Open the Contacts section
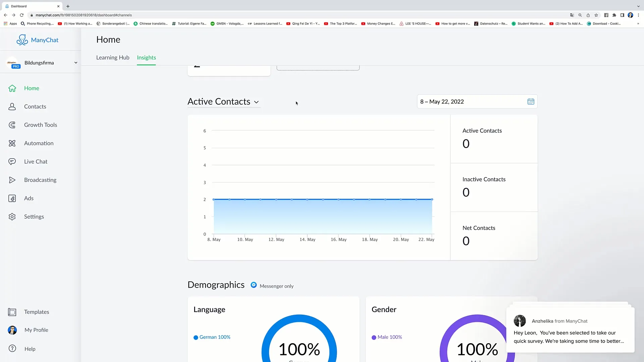Screen dimensions: 644x362 point(35,106)
